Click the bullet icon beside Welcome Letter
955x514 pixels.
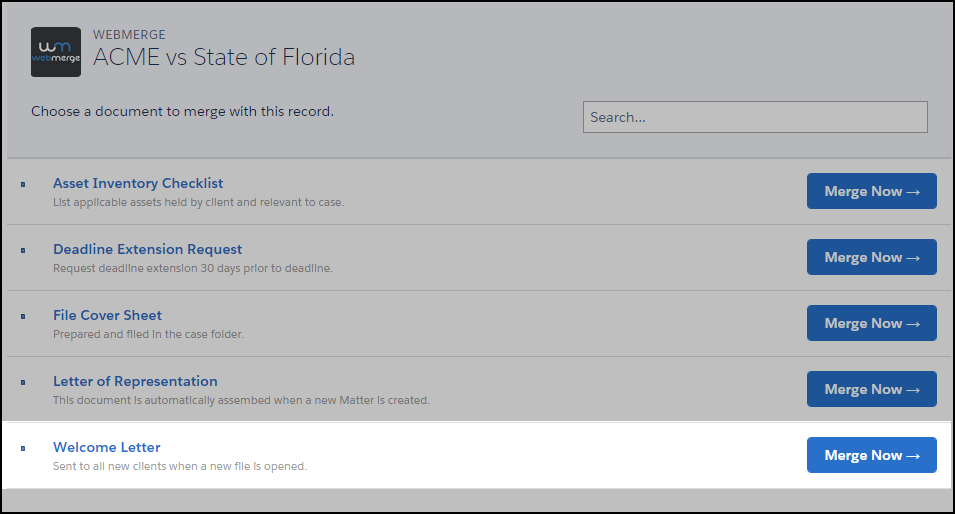click(x=23, y=448)
